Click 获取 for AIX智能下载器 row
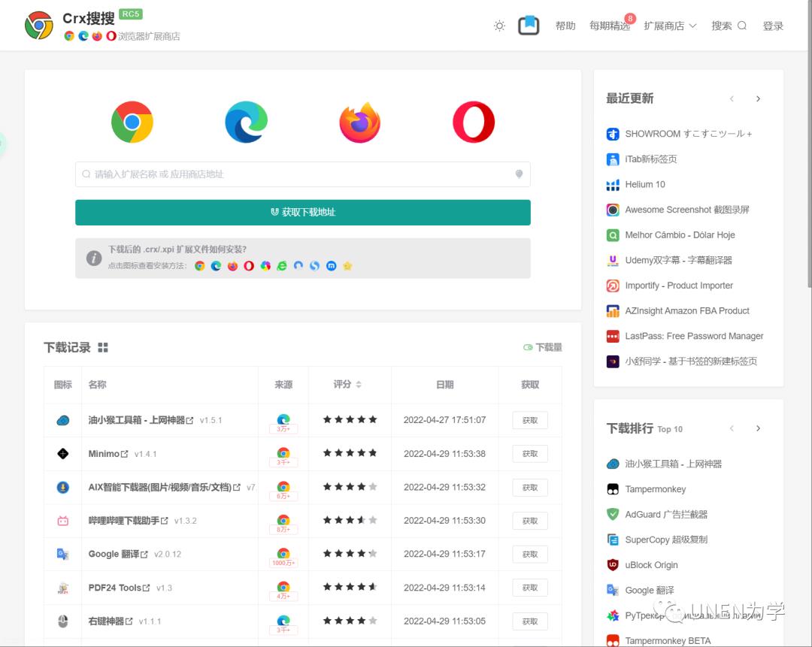Screen dimensions: 812x647 [530, 488]
